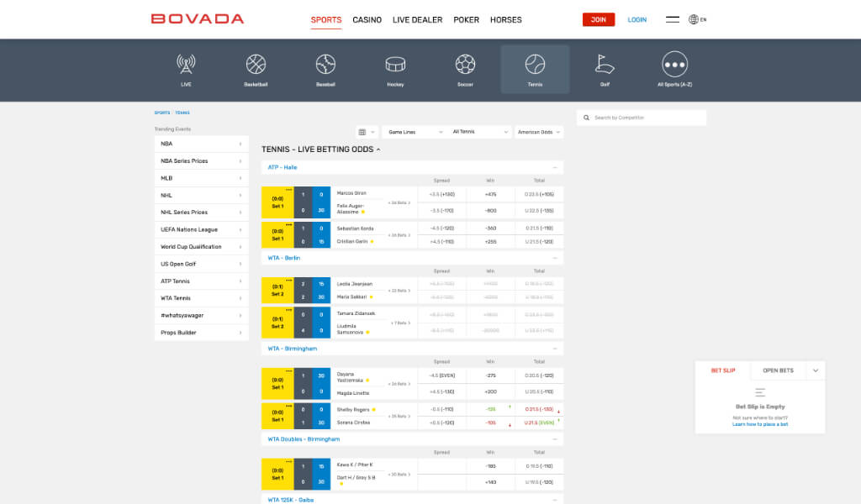
Task: Select Sebastian Korda spread -4.5
Action: (x=442, y=228)
